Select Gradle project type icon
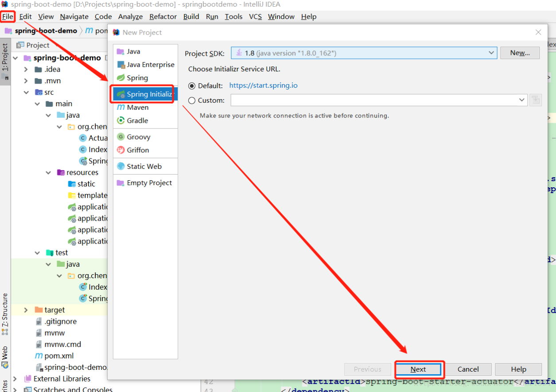This screenshot has width=556, height=392. click(x=121, y=120)
